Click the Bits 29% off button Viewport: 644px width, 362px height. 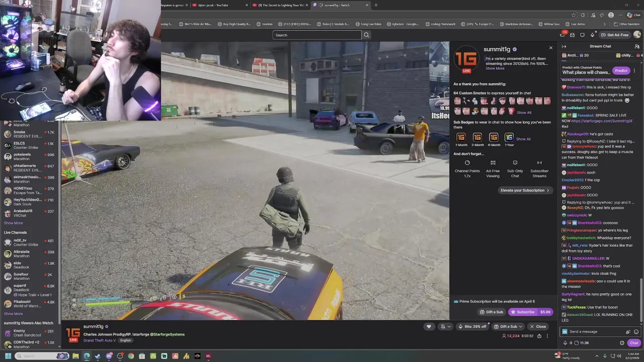coord(472,326)
